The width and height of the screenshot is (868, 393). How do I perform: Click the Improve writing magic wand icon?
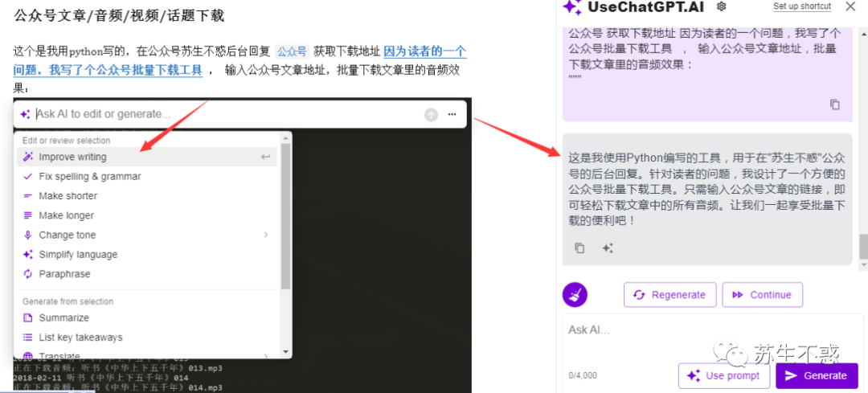pyautogui.click(x=27, y=157)
